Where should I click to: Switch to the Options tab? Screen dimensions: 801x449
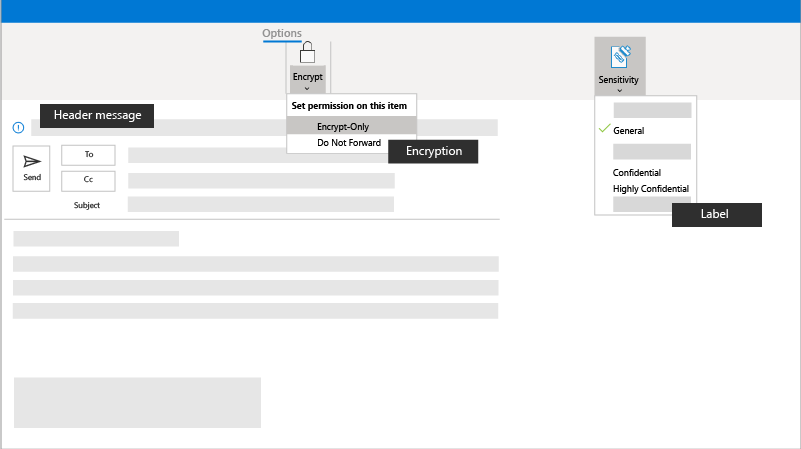click(x=282, y=34)
